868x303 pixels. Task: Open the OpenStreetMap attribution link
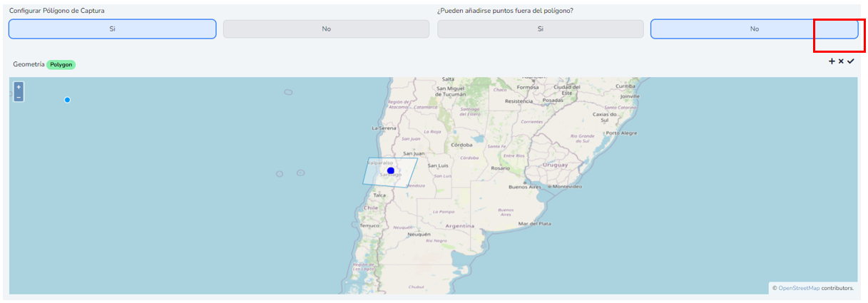(x=798, y=288)
